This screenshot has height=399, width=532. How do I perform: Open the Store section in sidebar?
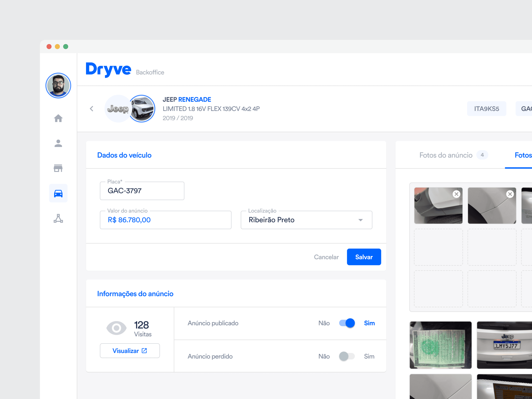pos(58,168)
